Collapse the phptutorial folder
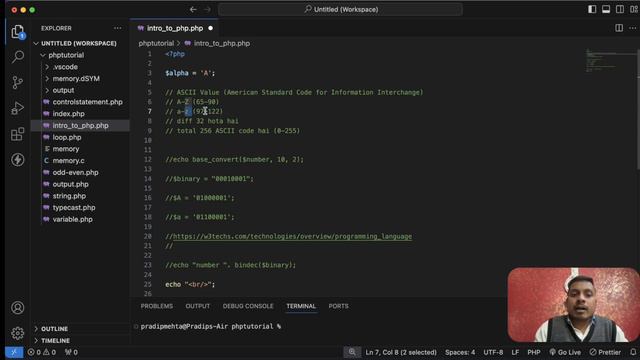Image resolution: width=640 pixels, height=360 pixels. tap(43, 55)
